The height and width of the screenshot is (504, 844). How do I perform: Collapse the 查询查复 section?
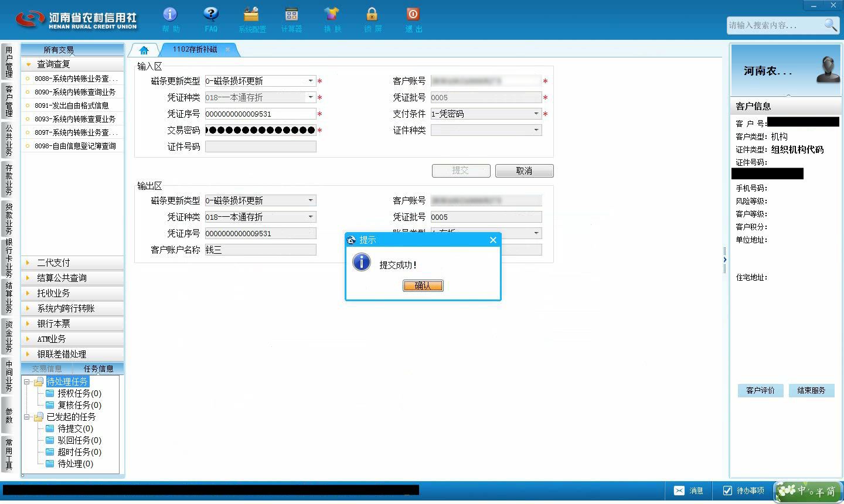point(73,64)
